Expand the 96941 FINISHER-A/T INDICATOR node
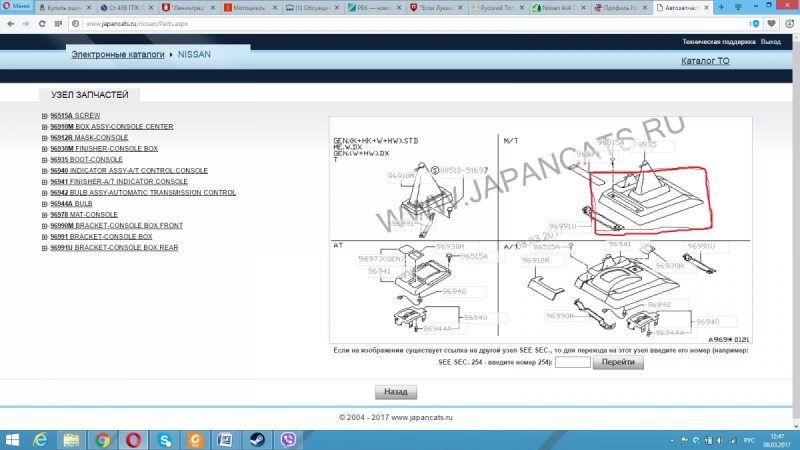 click(x=44, y=182)
